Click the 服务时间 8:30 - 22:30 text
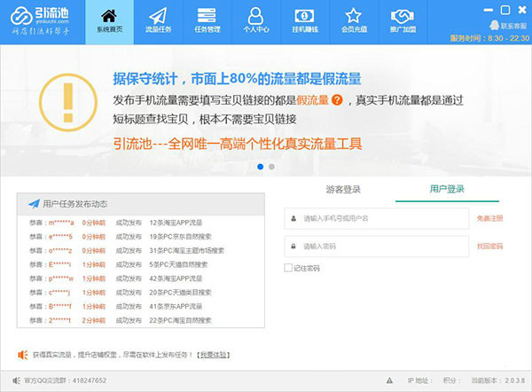The width and height of the screenshot is (532, 392). point(490,38)
